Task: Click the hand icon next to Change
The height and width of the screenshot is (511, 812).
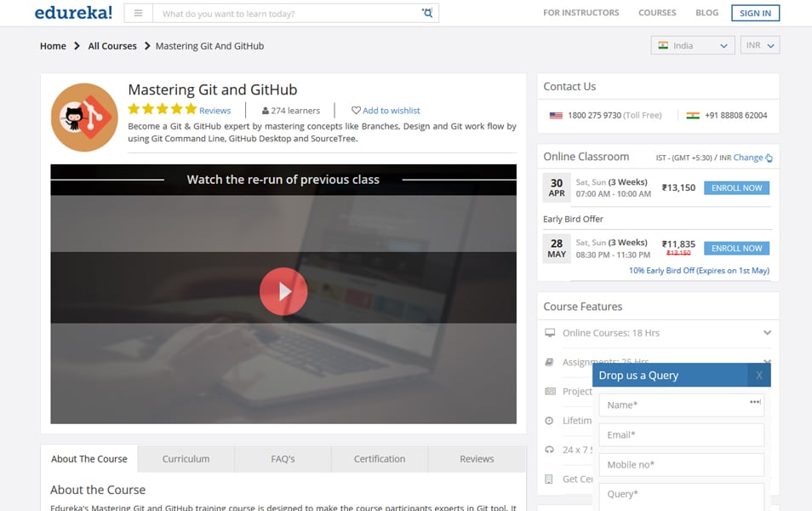Action: pos(769,158)
